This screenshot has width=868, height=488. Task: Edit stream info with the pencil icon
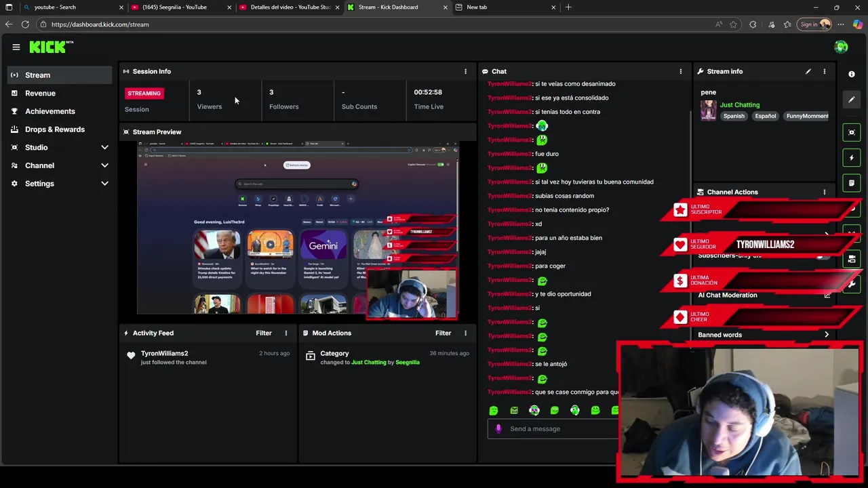(x=808, y=71)
